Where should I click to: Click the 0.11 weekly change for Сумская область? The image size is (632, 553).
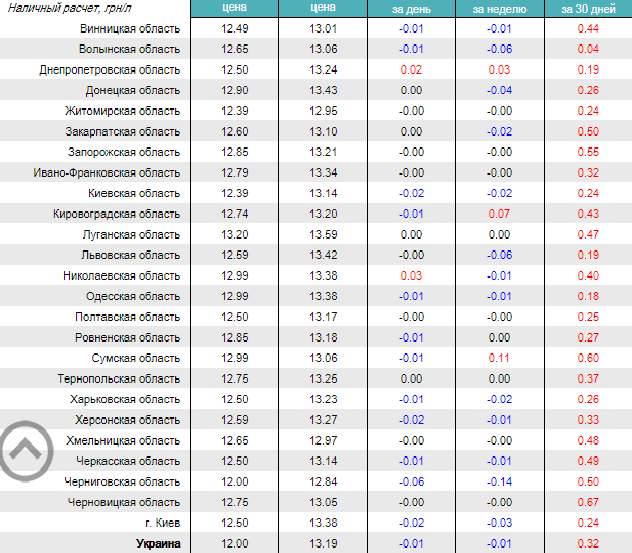(x=499, y=358)
